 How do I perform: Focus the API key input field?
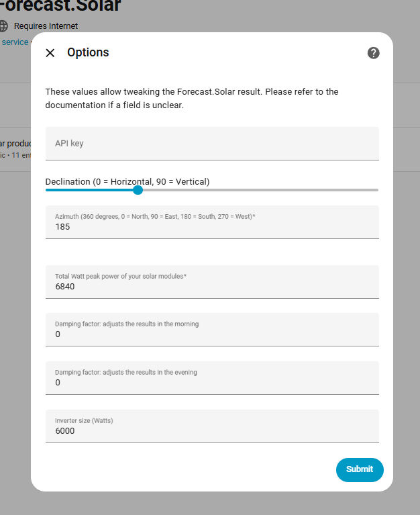[212, 144]
